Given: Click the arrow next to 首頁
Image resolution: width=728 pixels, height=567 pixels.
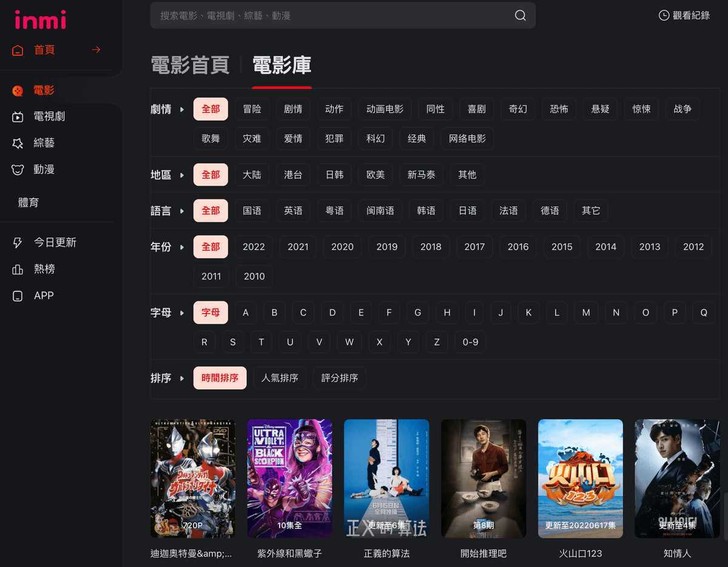Looking at the screenshot, I should pyautogui.click(x=96, y=50).
